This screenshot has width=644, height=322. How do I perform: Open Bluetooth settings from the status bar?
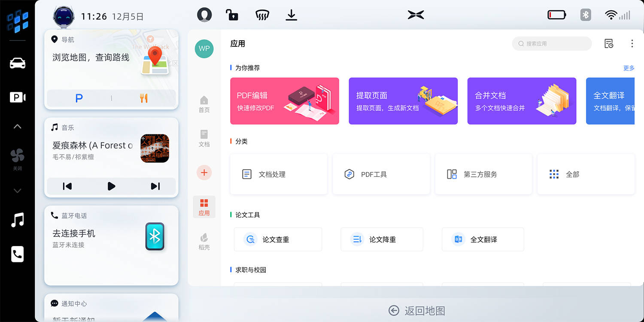pos(586,14)
